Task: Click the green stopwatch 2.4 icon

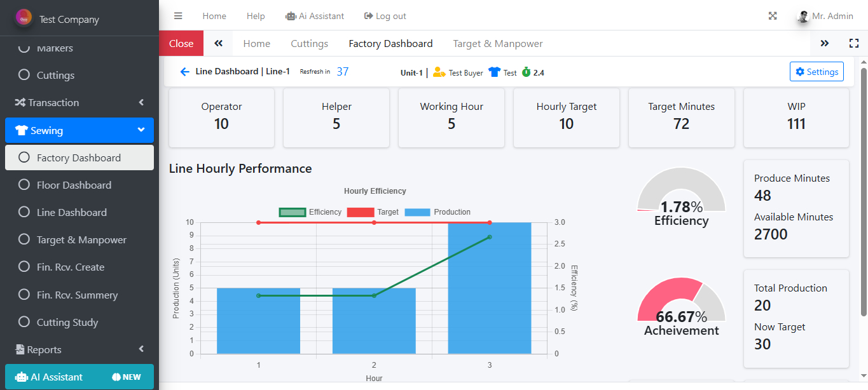Action: (x=526, y=72)
